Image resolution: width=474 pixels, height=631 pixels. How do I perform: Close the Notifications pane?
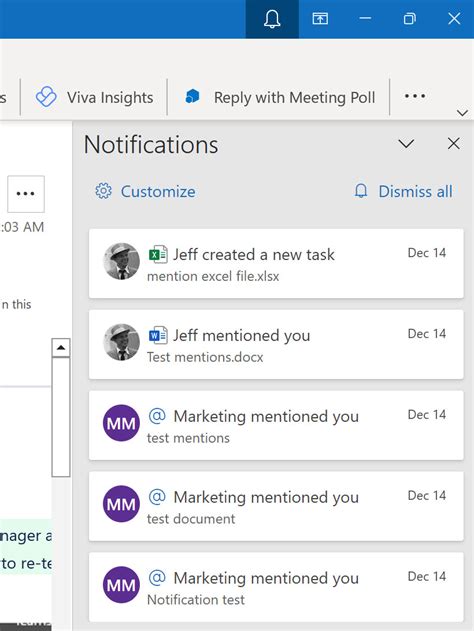(453, 144)
